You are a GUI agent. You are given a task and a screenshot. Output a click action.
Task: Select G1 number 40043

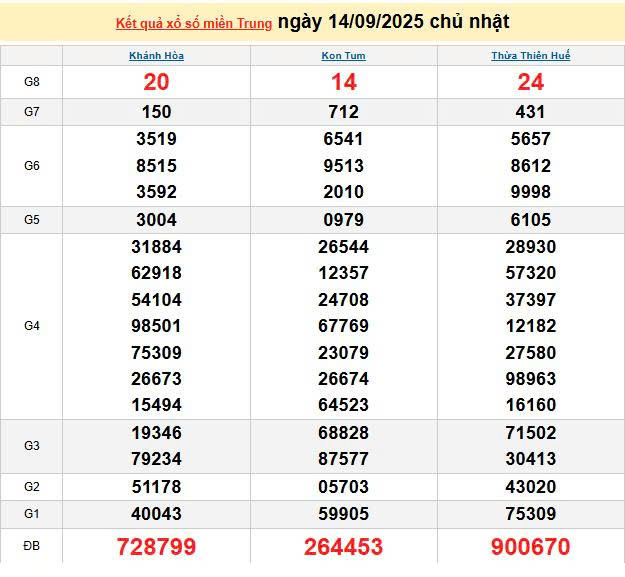[x=156, y=514]
